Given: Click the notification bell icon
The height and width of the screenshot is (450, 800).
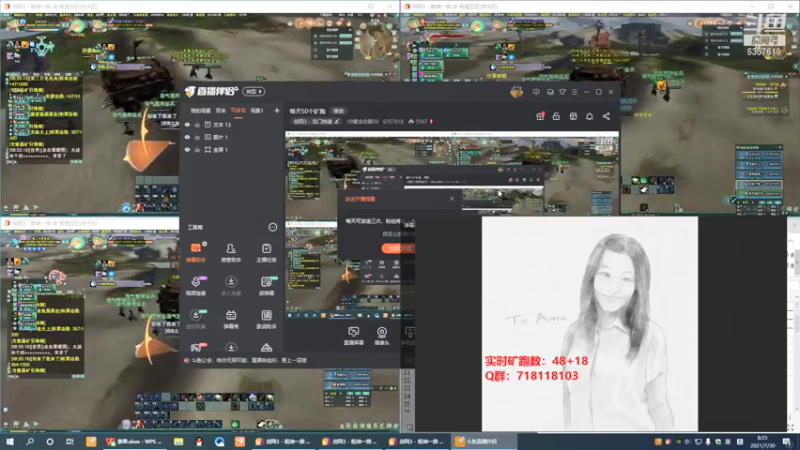Looking at the screenshot, I should (x=589, y=116).
